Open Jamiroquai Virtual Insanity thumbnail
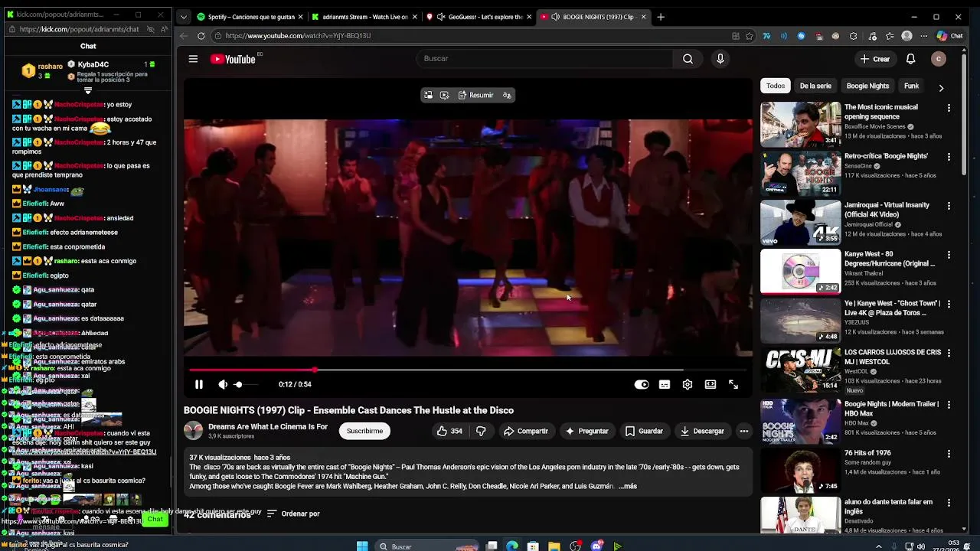Image resolution: width=980 pixels, height=551 pixels. point(800,222)
